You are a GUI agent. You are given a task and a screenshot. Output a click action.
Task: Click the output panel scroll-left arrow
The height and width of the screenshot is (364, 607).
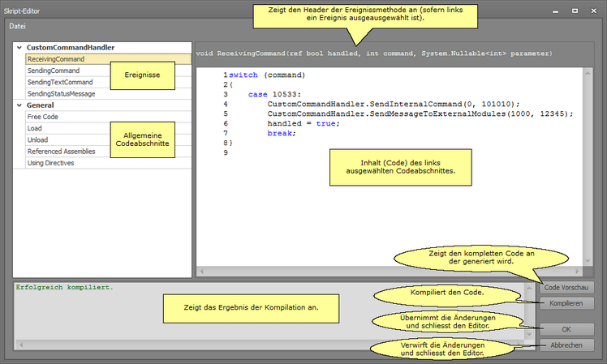tap(21, 345)
